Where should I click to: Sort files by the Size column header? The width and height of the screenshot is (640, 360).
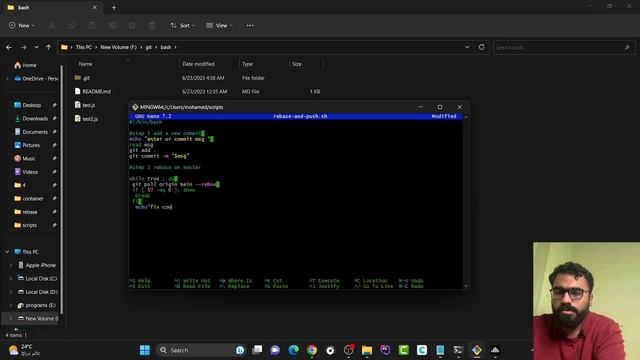pyautogui.click(x=297, y=64)
